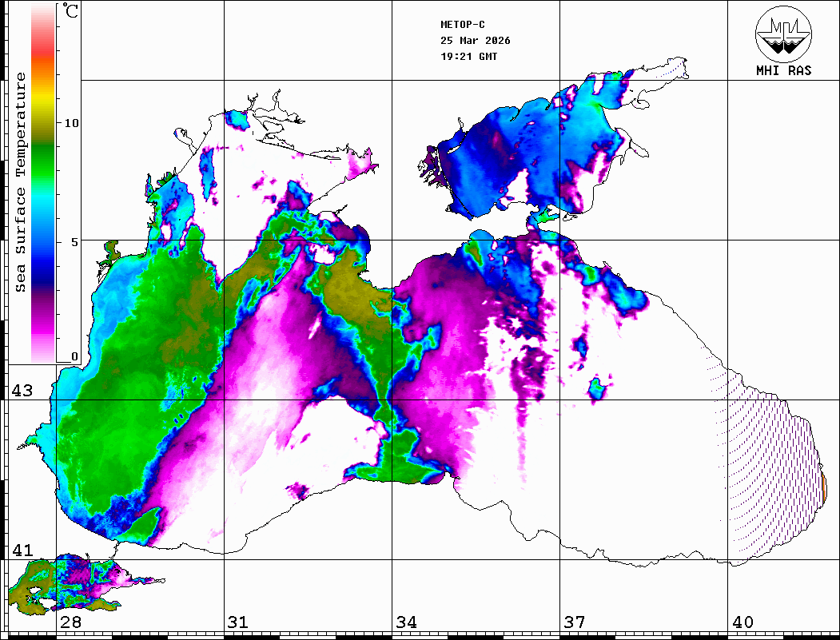This screenshot has width=840, height=640.
Task: Click the latitude label "41"
Action: [22, 551]
